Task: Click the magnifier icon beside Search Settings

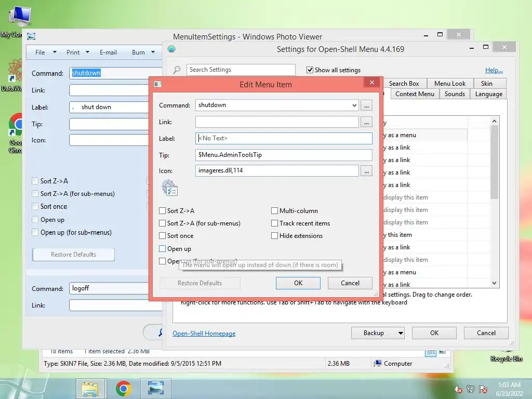Action: pyautogui.click(x=177, y=70)
